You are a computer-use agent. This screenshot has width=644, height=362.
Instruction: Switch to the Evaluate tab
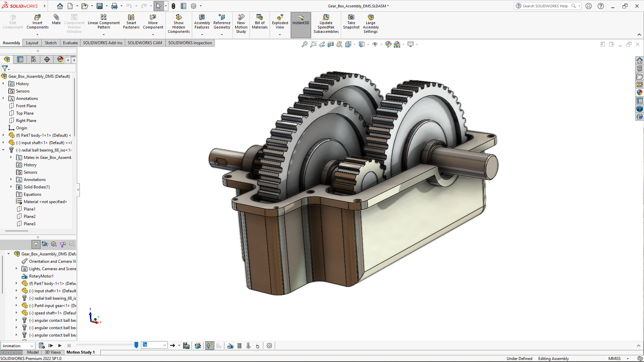(x=70, y=43)
